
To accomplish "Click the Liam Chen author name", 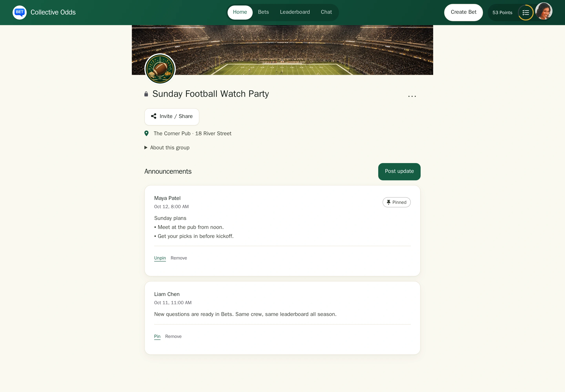I will 167,294.
